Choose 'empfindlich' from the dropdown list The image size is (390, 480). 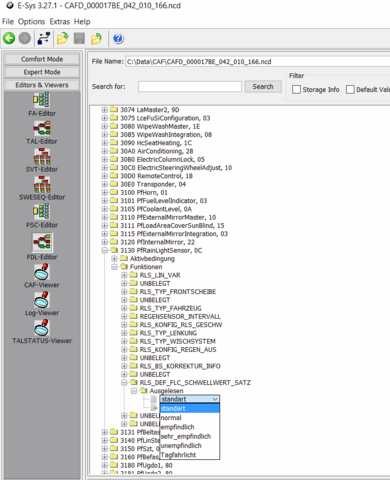click(189, 427)
